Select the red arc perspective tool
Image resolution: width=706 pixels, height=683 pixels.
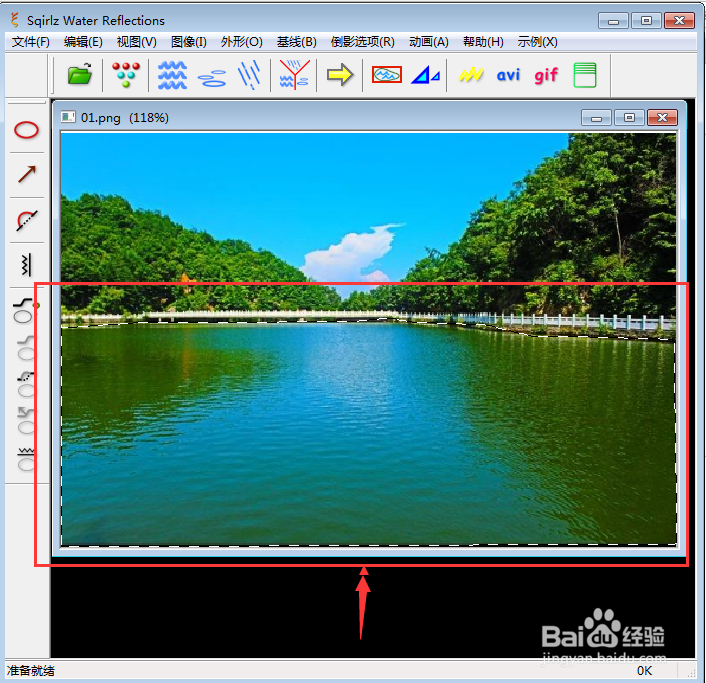click(x=27, y=220)
